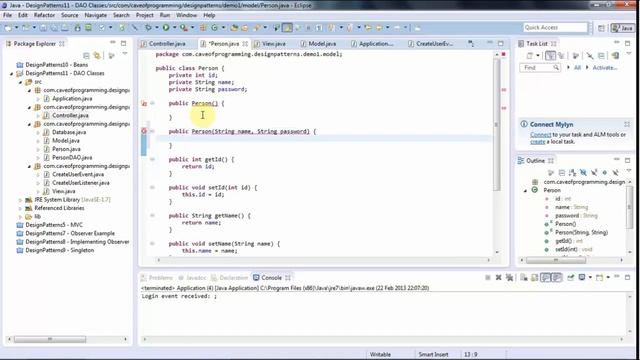Click the Quick Access search field

(x=555, y=27)
